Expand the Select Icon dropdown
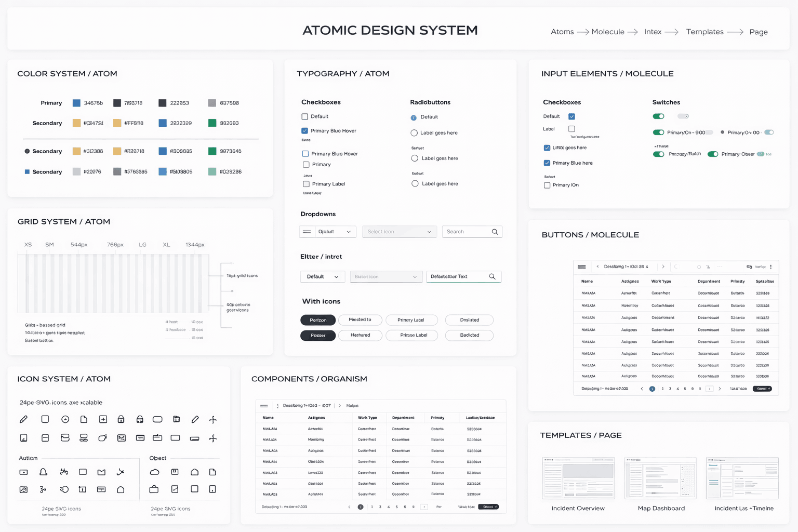The height and width of the screenshot is (532, 798). 399,232
